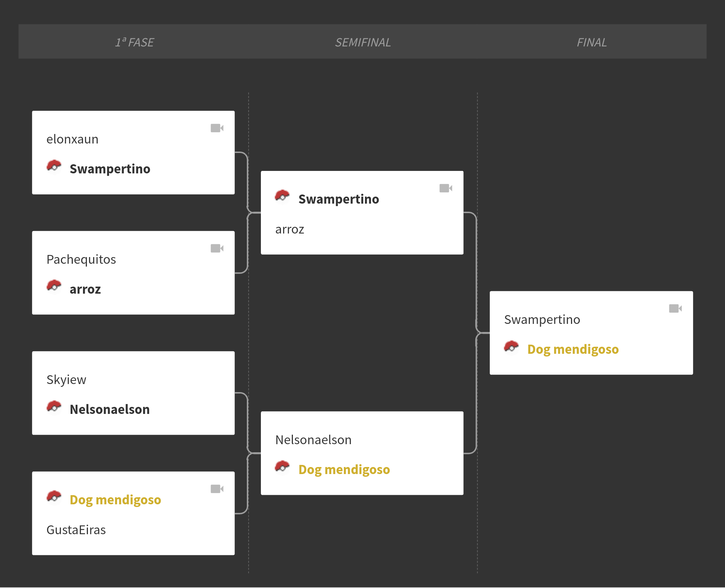725x588 pixels.
Task: Click Swampertino name in final match card
Action: (542, 320)
